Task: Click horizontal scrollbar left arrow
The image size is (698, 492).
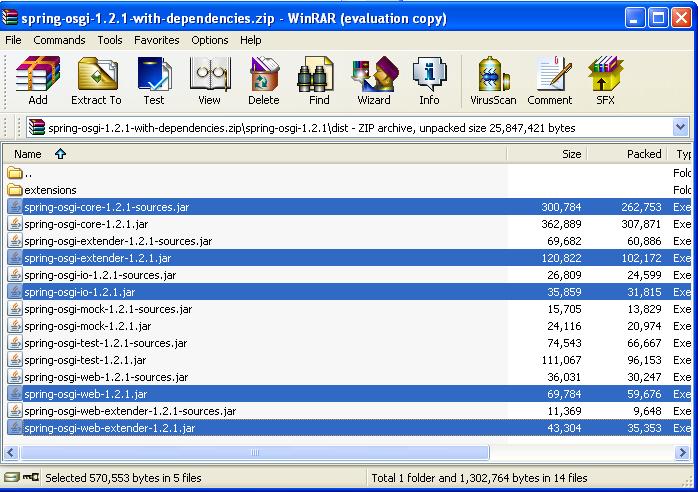Action: pyautogui.click(x=11, y=453)
